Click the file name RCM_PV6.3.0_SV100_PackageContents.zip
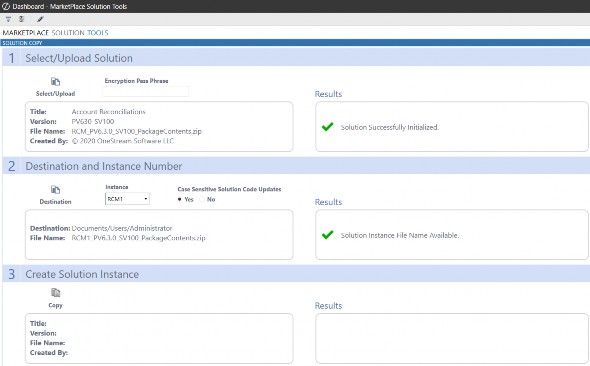590x366 pixels. tap(137, 131)
